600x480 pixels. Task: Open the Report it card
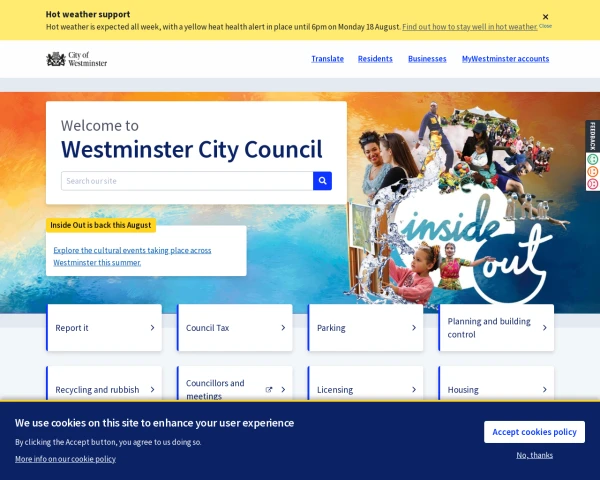coord(104,328)
